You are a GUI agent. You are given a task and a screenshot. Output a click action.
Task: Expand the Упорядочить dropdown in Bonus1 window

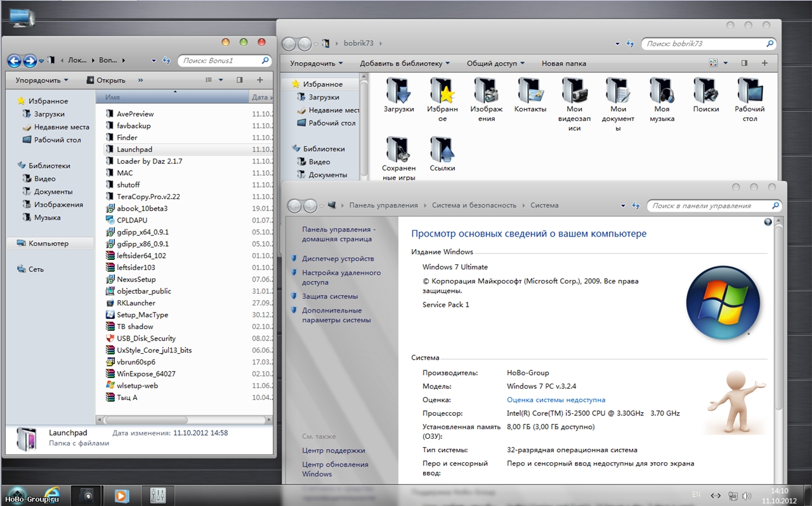point(42,81)
